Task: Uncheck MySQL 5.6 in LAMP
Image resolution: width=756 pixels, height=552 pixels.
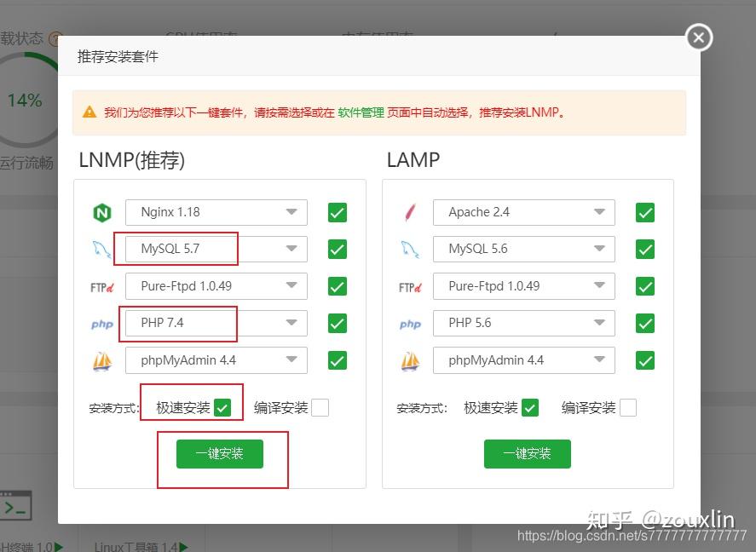Action: 645,249
